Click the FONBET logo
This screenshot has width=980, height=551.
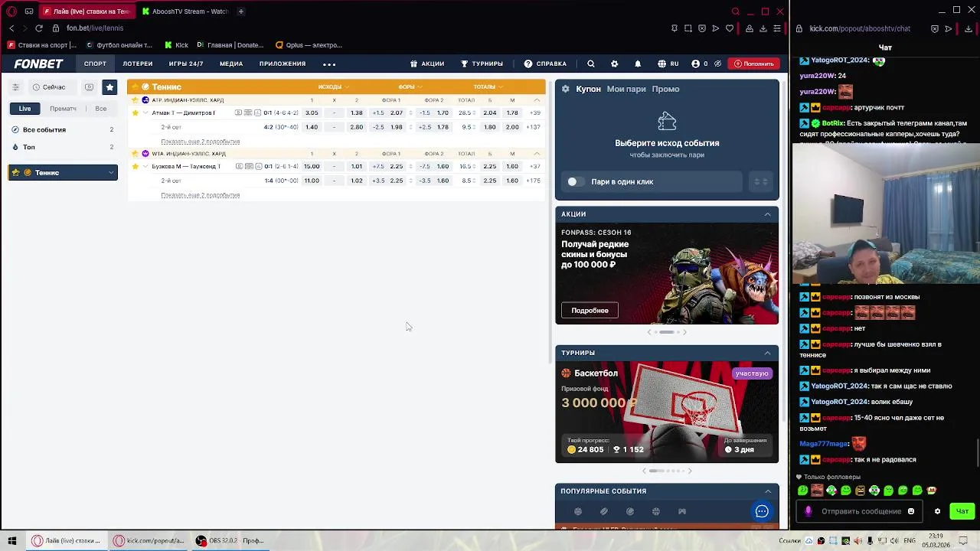(38, 64)
